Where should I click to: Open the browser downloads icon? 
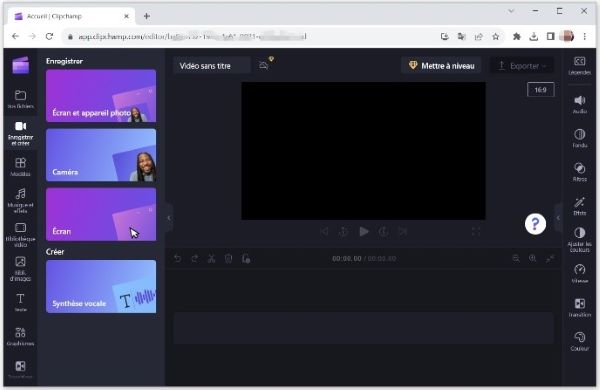[533, 36]
